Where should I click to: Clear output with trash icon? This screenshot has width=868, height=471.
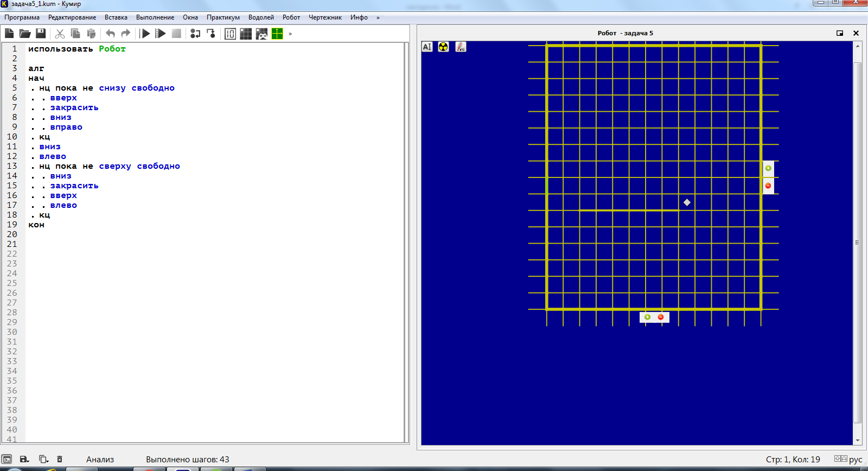[x=60, y=460]
